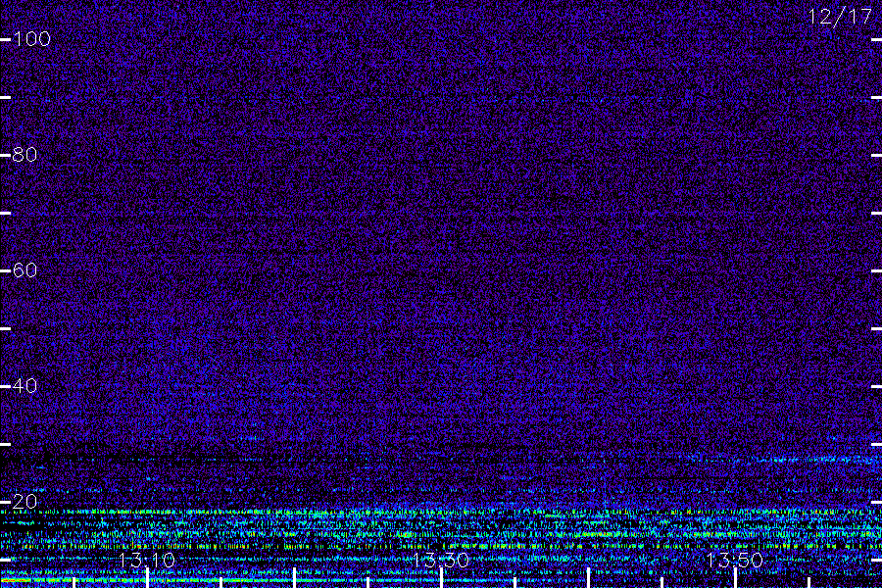Click the 20 frequency axis label
Image resolution: width=882 pixels, height=588 pixels.
coord(24,502)
